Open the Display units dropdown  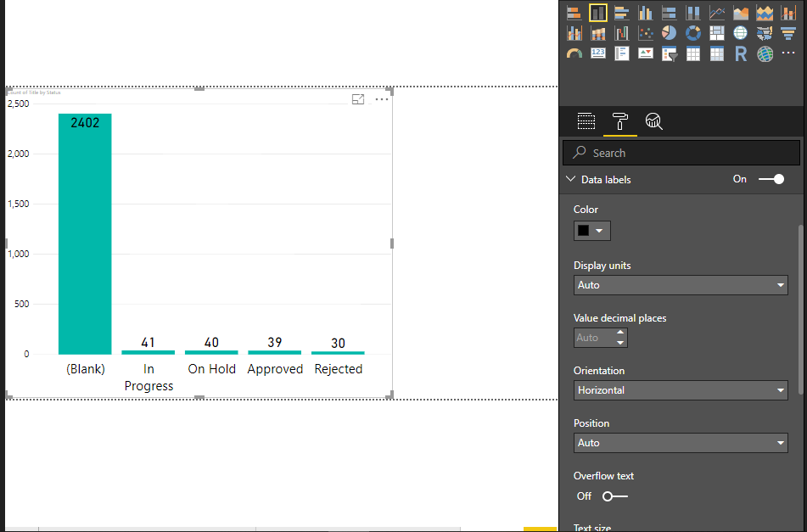[681, 285]
